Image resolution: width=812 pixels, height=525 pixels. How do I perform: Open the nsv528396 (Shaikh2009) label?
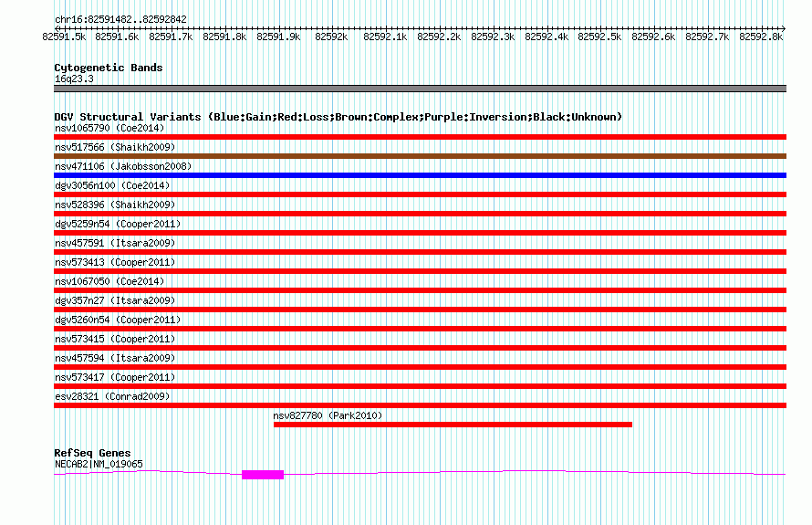pos(115,205)
